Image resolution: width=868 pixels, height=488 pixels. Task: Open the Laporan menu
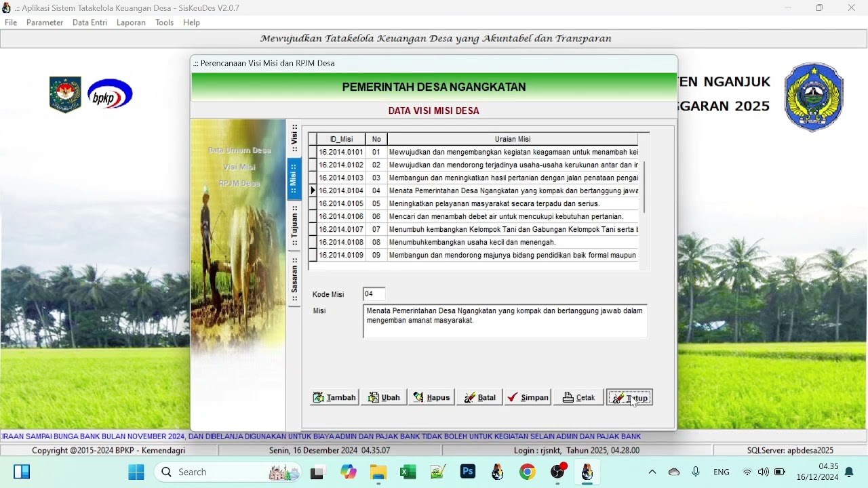coord(131,22)
